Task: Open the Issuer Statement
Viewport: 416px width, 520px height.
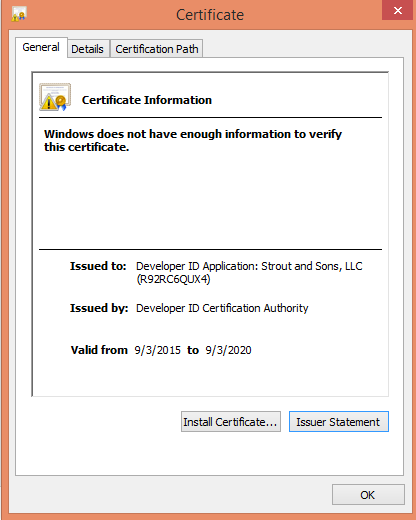Action: 339,422
